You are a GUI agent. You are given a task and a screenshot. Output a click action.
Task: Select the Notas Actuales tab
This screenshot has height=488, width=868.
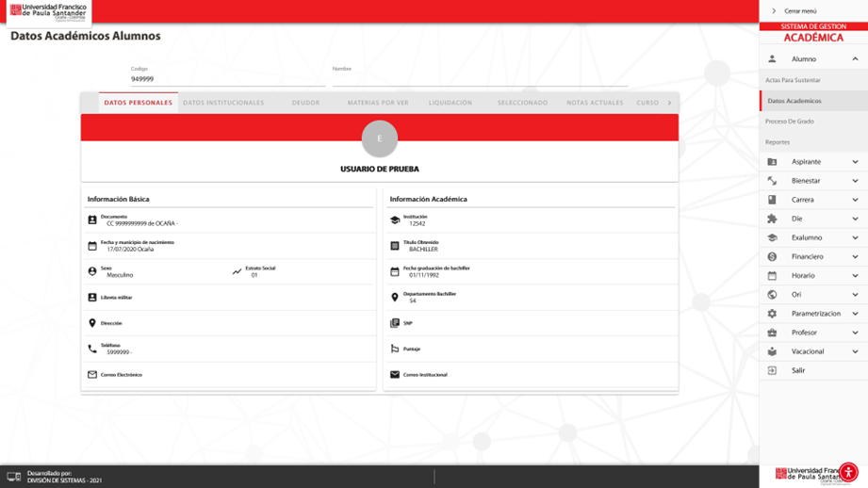pos(595,103)
